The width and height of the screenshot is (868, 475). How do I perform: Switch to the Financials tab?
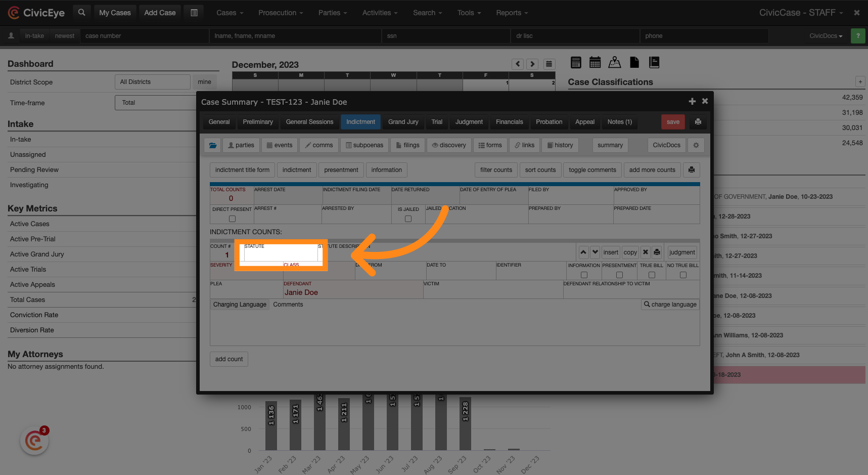coord(510,122)
